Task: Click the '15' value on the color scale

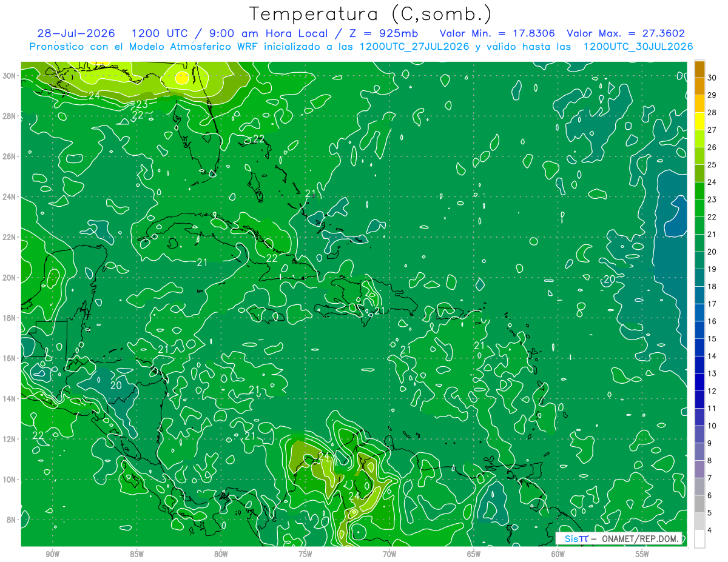Action: pyautogui.click(x=712, y=339)
